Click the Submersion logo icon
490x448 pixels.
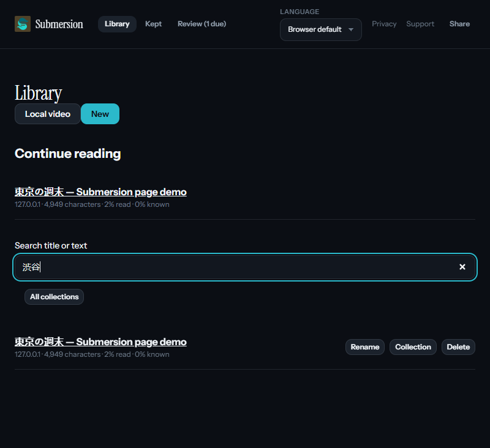(23, 24)
